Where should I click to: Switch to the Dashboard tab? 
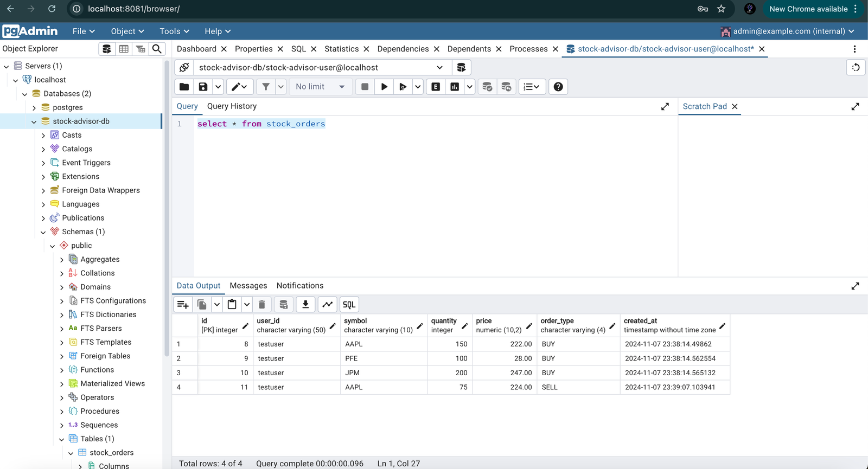pos(196,49)
